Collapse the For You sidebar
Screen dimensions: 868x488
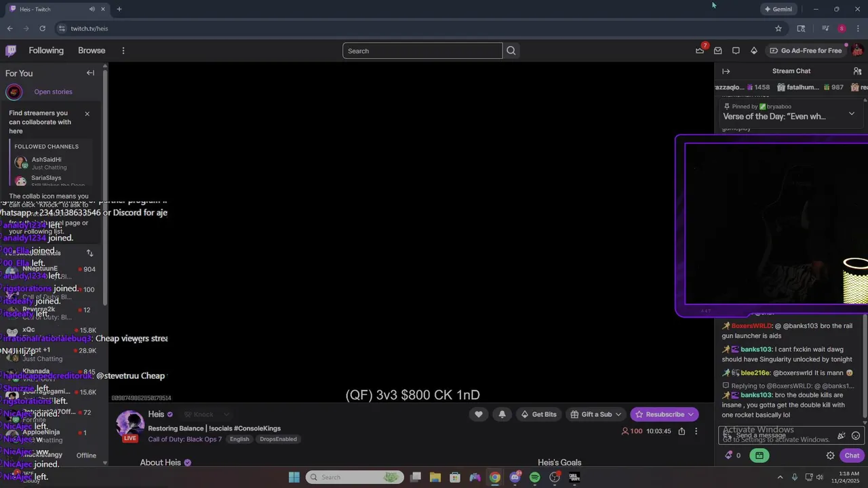(x=90, y=73)
